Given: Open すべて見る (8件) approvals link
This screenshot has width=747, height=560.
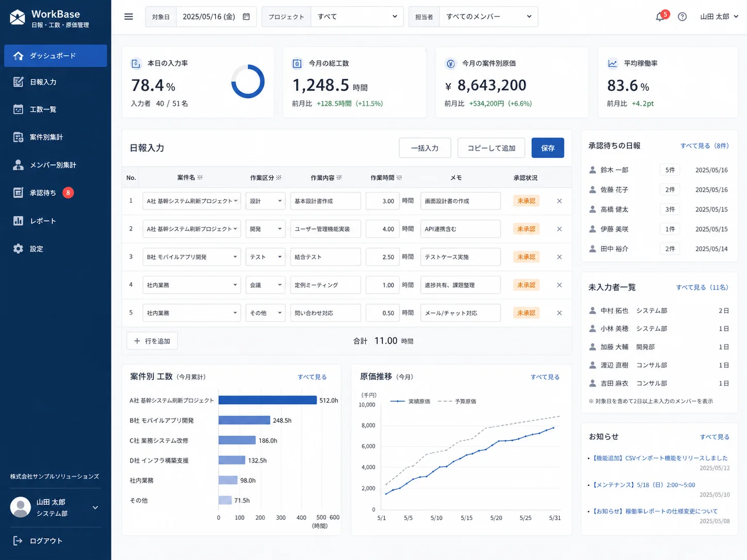Looking at the screenshot, I should 704,146.
